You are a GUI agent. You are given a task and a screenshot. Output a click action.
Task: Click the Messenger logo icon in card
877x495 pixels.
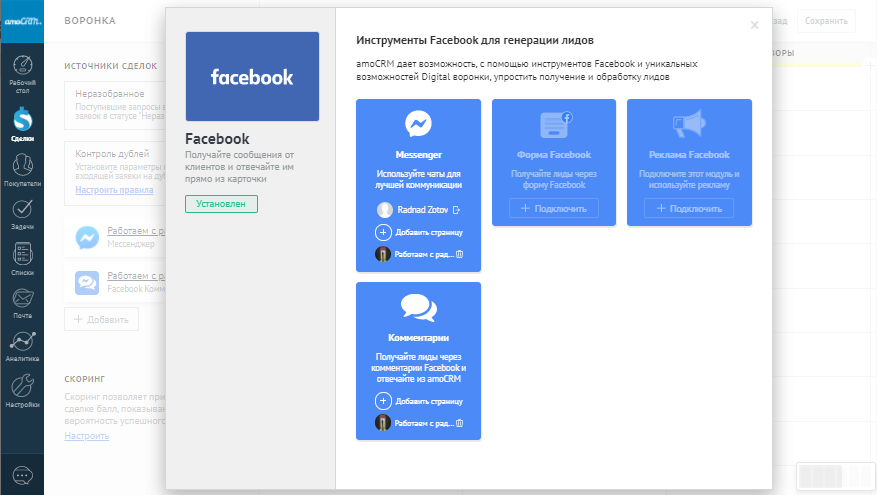418,124
